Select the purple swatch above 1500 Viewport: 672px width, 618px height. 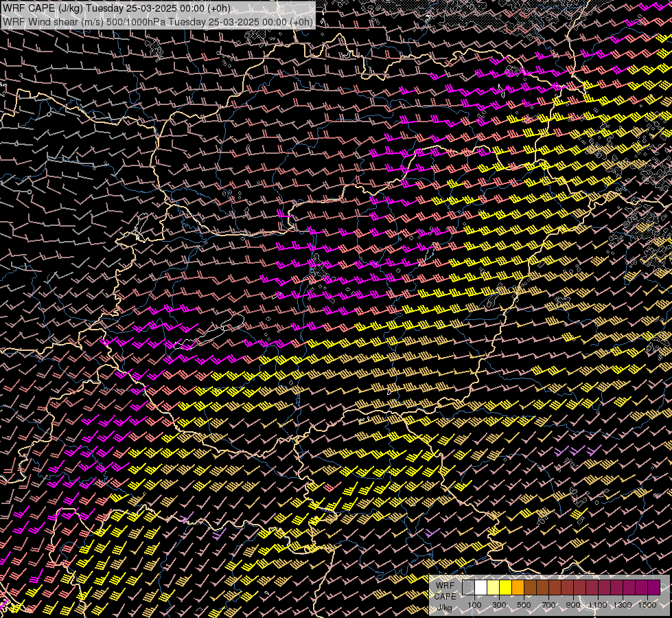point(653,588)
